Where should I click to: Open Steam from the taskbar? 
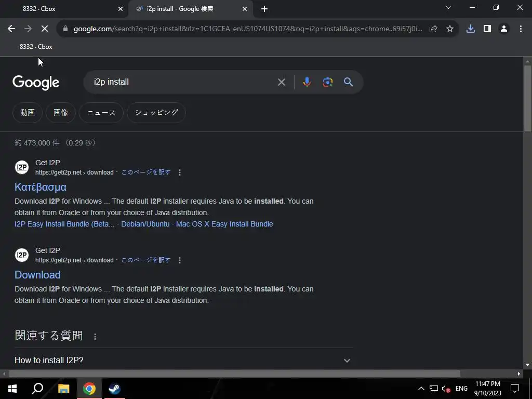pyautogui.click(x=115, y=389)
